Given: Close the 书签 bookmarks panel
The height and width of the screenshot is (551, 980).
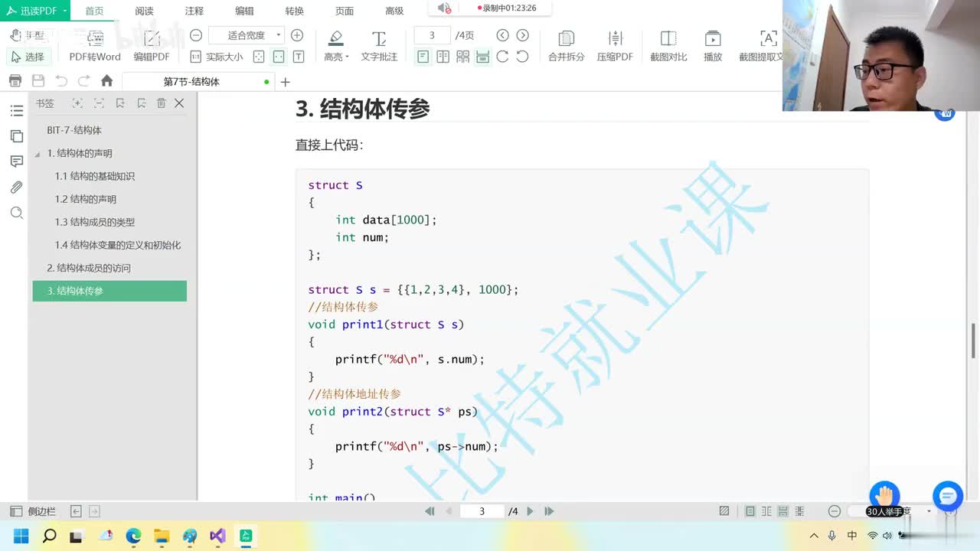Looking at the screenshot, I should click(179, 103).
